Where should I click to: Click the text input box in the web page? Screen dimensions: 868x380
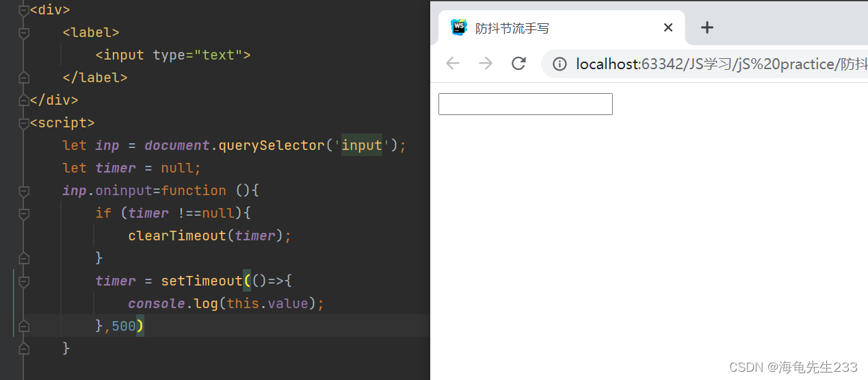[525, 104]
